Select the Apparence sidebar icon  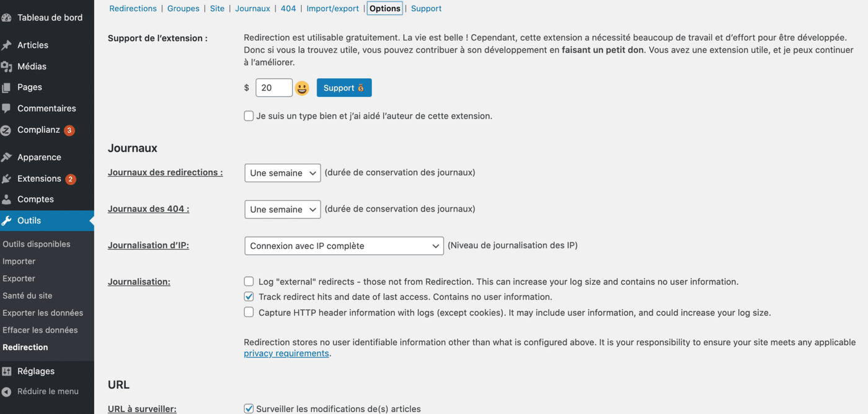click(x=9, y=157)
